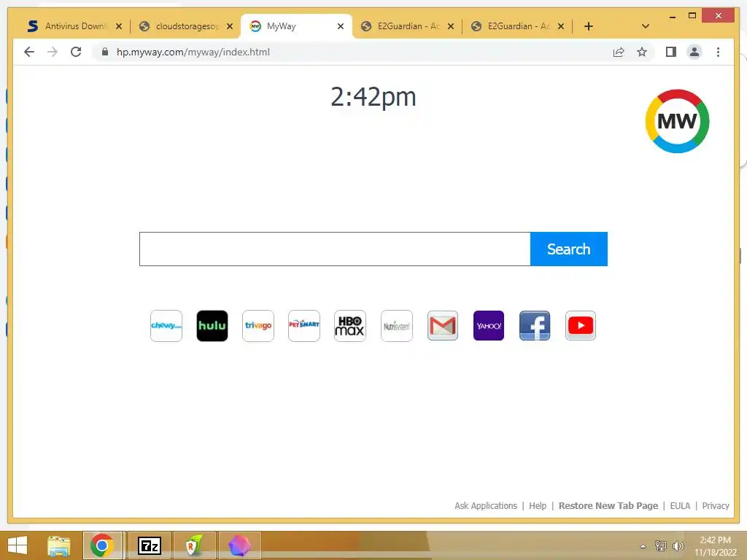Go back to the previous page
This screenshot has width=747, height=560.
(29, 52)
